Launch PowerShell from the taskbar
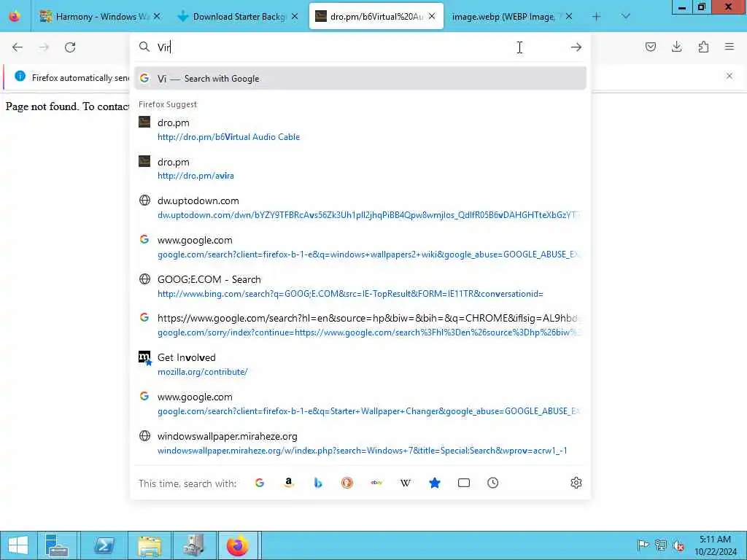Viewport: 747px width, 560px height. pyautogui.click(x=104, y=545)
